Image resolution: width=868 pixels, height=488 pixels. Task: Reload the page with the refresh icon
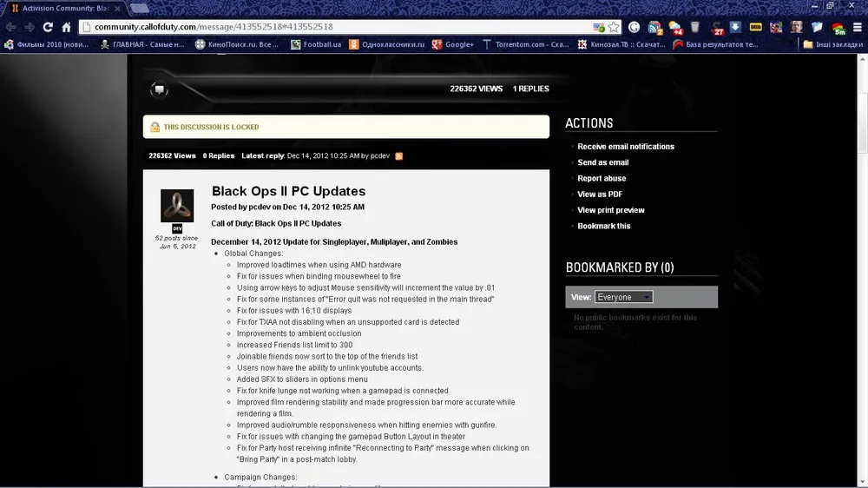[48, 27]
